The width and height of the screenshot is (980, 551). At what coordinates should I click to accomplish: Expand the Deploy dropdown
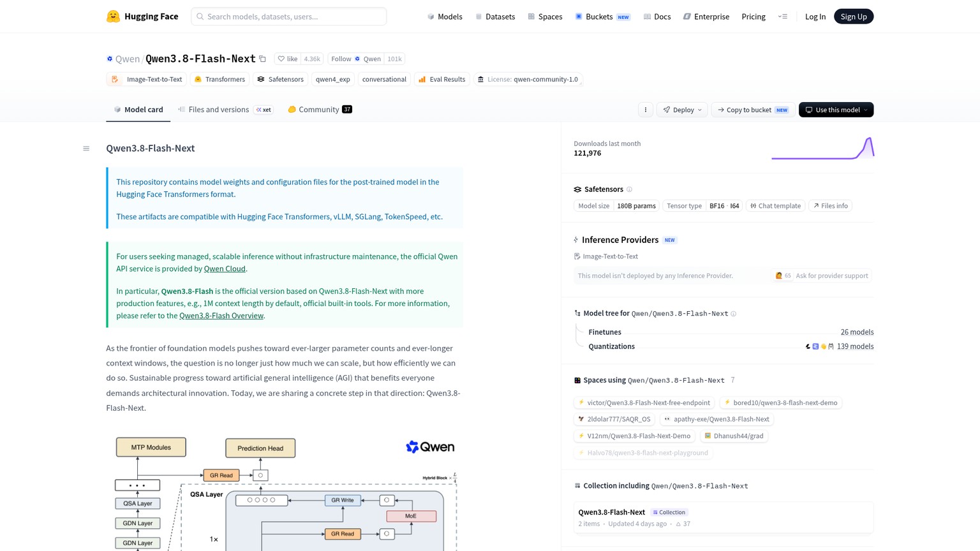click(x=682, y=110)
